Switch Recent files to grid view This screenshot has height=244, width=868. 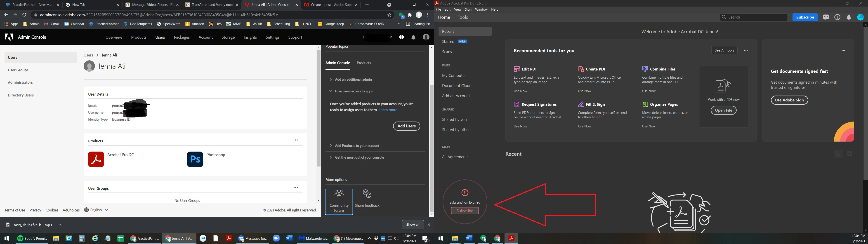[849, 154]
